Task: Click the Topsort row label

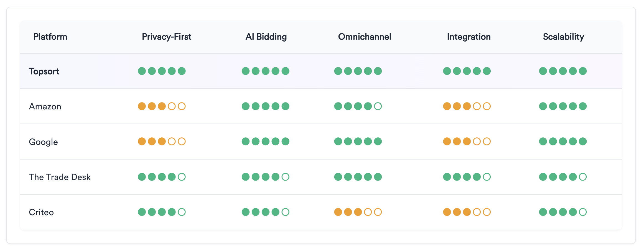Action: pos(44,71)
